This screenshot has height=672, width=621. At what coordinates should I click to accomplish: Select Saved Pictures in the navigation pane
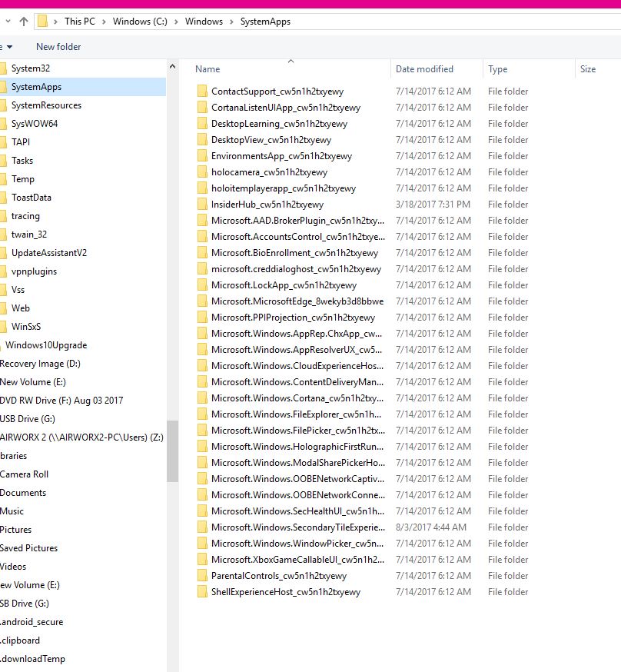tap(28, 547)
